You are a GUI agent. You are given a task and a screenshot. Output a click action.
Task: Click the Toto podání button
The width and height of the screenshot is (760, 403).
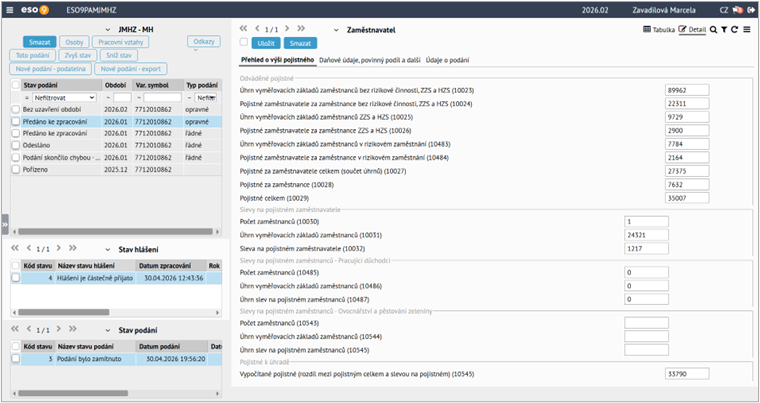pyautogui.click(x=32, y=55)
